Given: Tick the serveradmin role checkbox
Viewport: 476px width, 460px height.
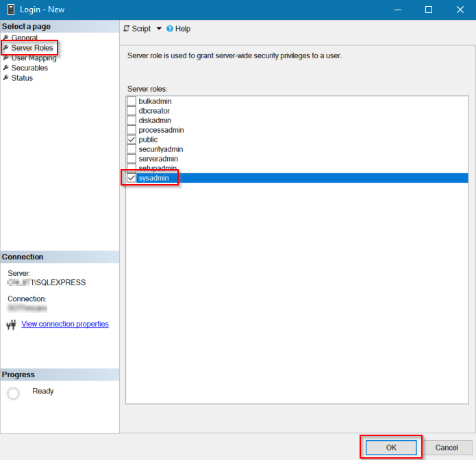Looking at the screenshot, I should click(x=131, y=159).
